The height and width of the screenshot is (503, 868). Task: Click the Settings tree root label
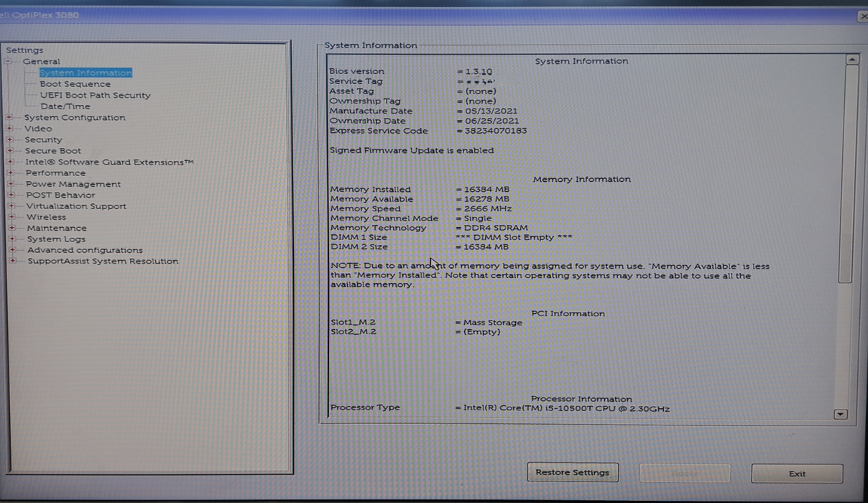point(25,50)
